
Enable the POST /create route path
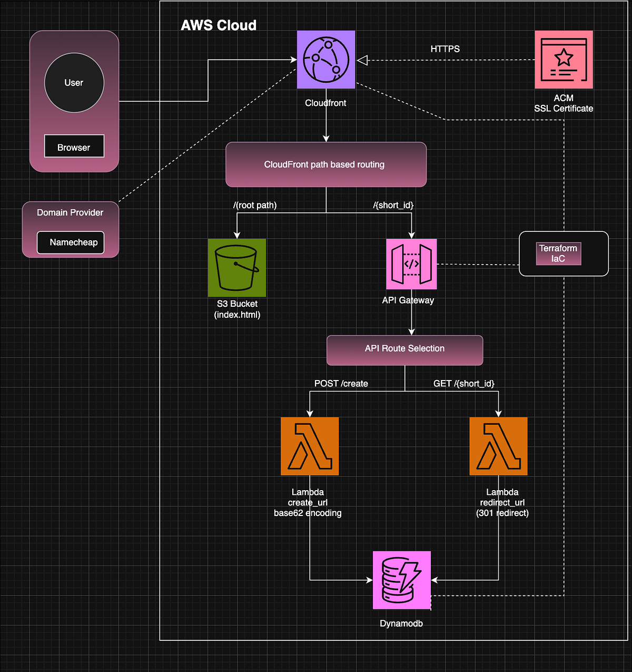(x=341, y=384)
